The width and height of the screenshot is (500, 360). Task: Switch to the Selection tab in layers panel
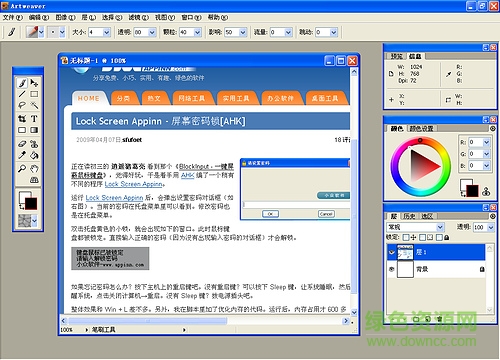427,216
